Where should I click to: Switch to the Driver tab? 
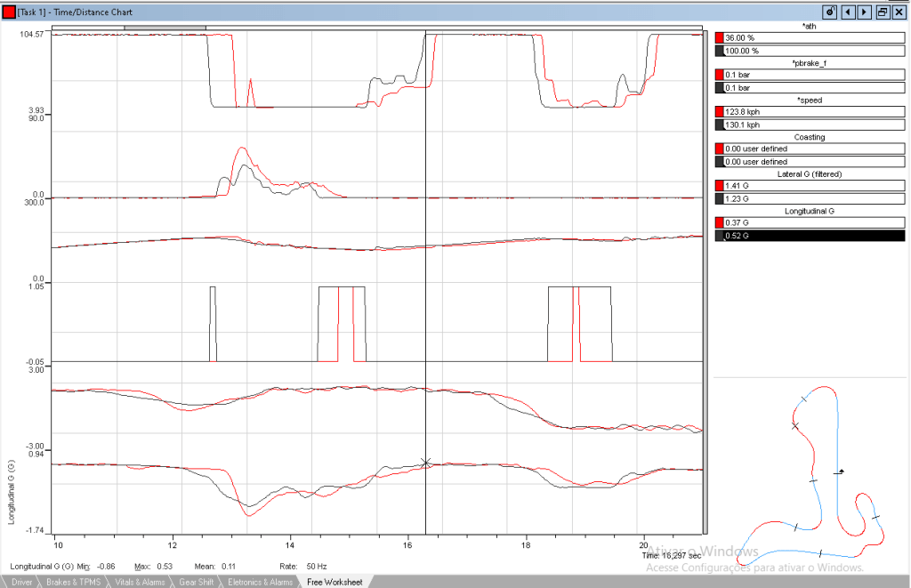click(24, 582)
